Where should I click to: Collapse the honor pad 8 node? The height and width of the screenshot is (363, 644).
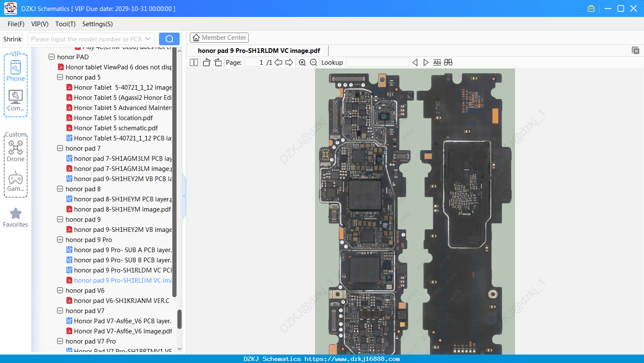coord(60,189)
